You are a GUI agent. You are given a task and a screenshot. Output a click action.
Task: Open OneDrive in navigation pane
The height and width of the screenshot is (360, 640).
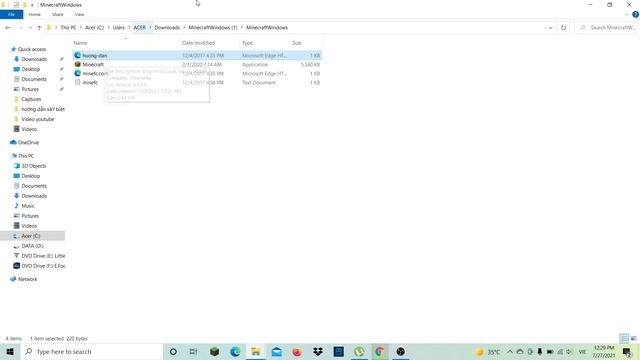(x=28, y=142)
